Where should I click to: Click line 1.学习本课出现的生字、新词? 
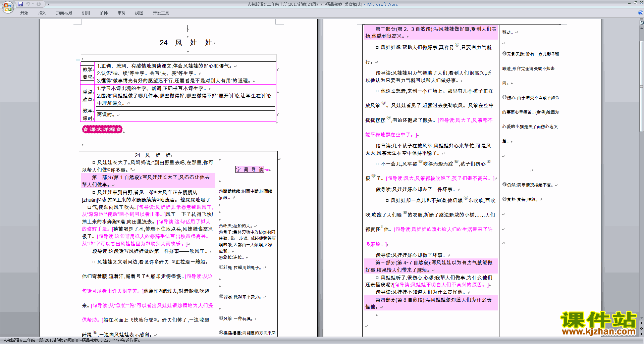[152, 88]
